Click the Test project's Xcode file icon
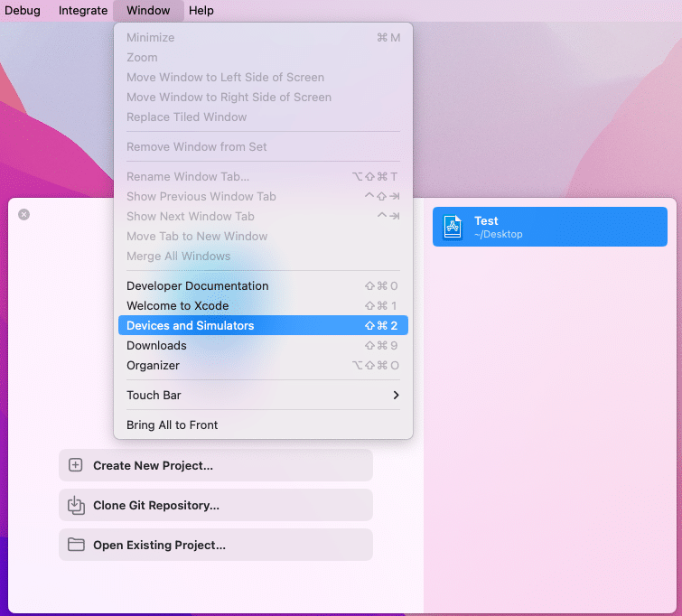 453,227
